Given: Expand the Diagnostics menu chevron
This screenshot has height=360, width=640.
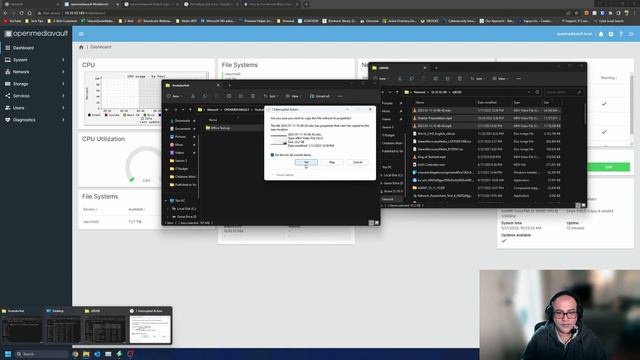Looking at the screenshot, I should coord(63,120).
